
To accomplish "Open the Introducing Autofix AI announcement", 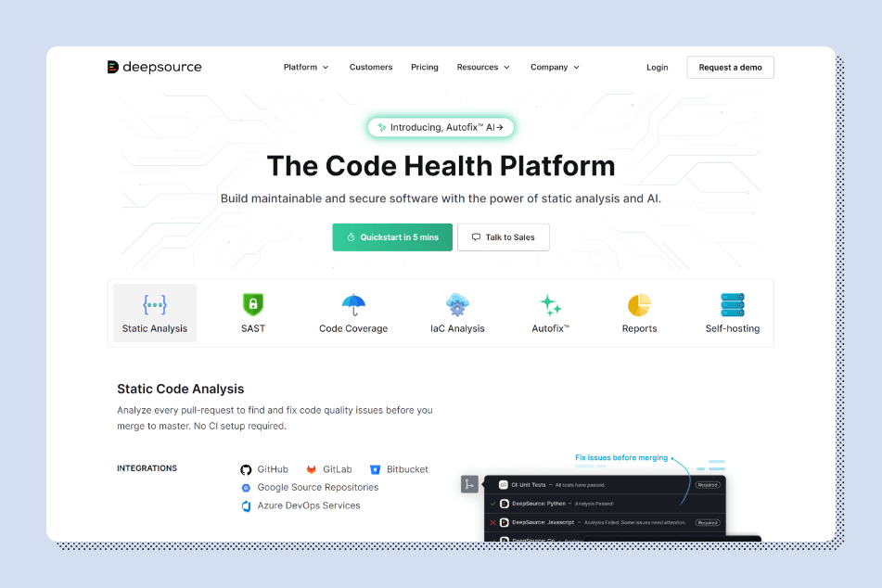I will pos(441,127).
